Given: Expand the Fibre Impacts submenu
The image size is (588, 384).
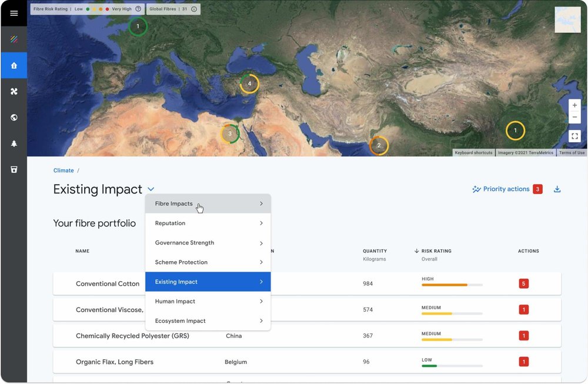Looking at the screenshot, I should pos(208,203).
